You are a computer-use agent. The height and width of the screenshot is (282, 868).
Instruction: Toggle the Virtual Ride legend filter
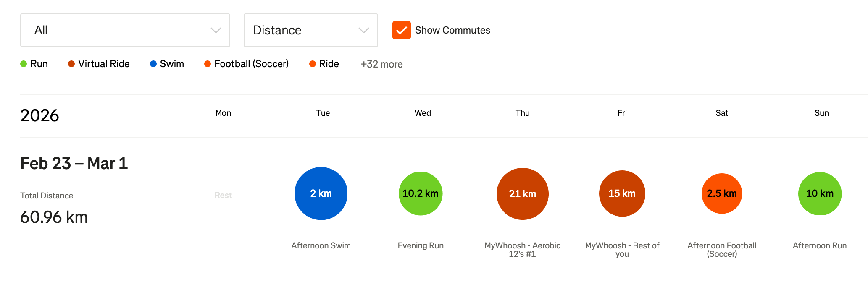(99, 64)
